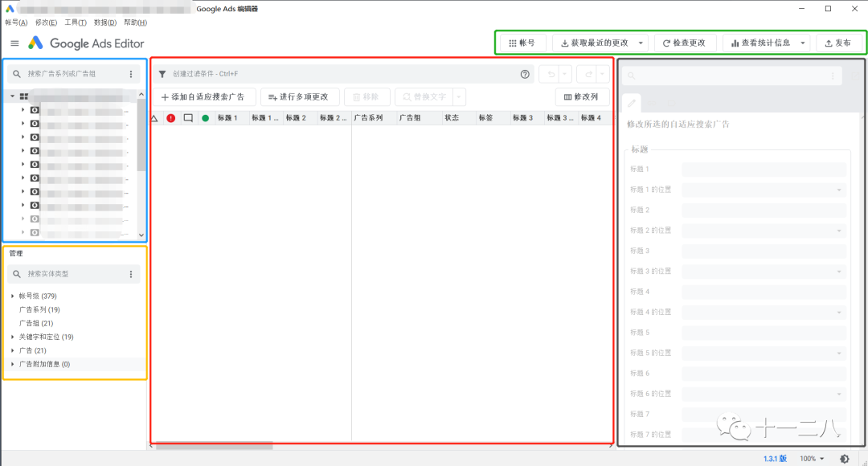Click the account grid icon in the tree root

point(24,96)
